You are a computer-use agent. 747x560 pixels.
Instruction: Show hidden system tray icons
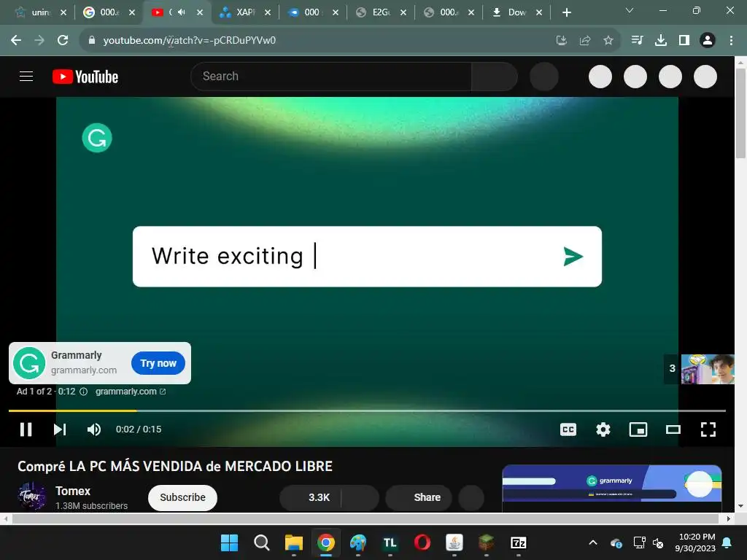click(x=593, y=542)
